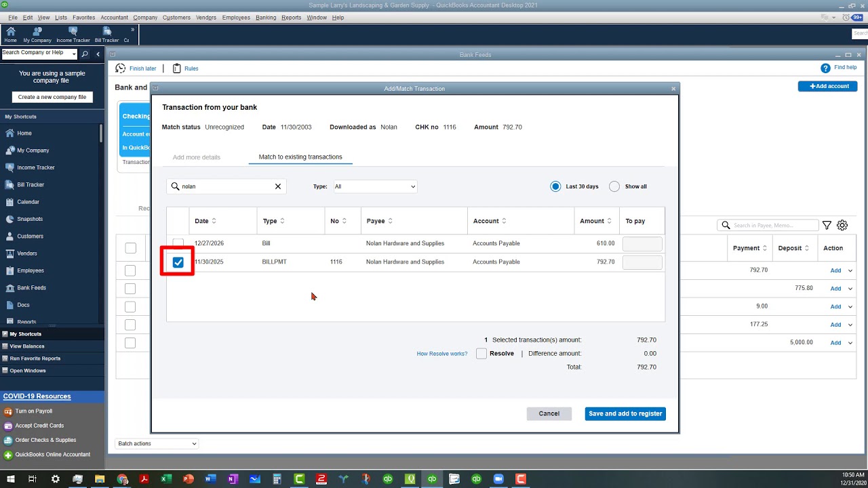This screenshot has width=868, height=488.
Task: Open the Reports menu
Action: [x=292, y=18]
